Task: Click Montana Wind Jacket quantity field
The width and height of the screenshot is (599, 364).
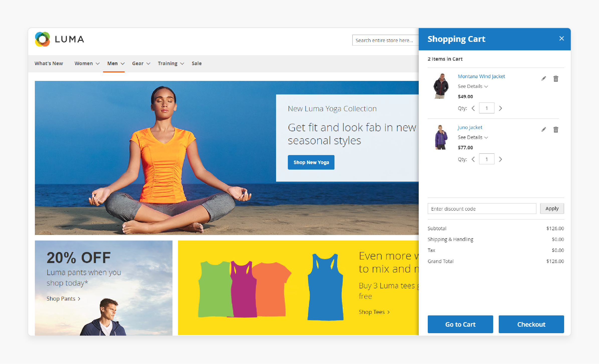Action: point(486,108)
